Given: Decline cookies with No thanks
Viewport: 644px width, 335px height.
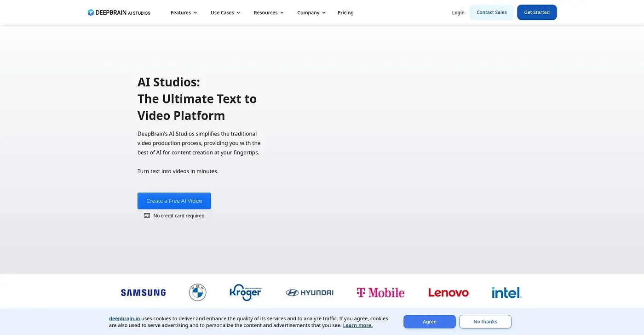Looking at the screenshot, I should pyautogui.click(x=485, y=322).
